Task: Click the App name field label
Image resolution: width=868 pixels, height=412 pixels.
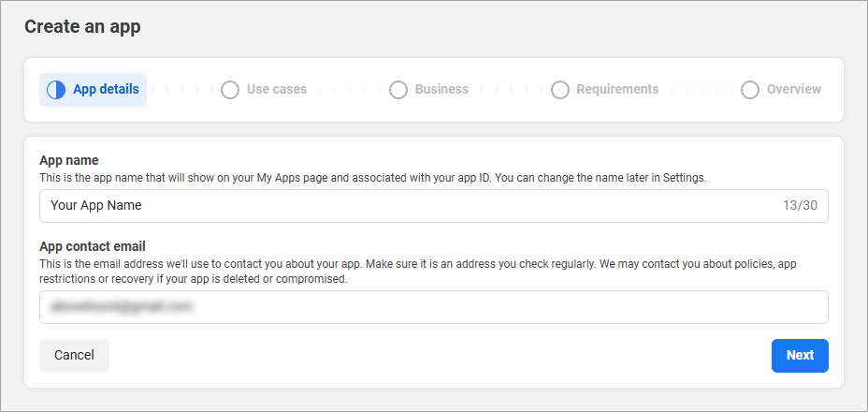Action: tap(69, 160)
